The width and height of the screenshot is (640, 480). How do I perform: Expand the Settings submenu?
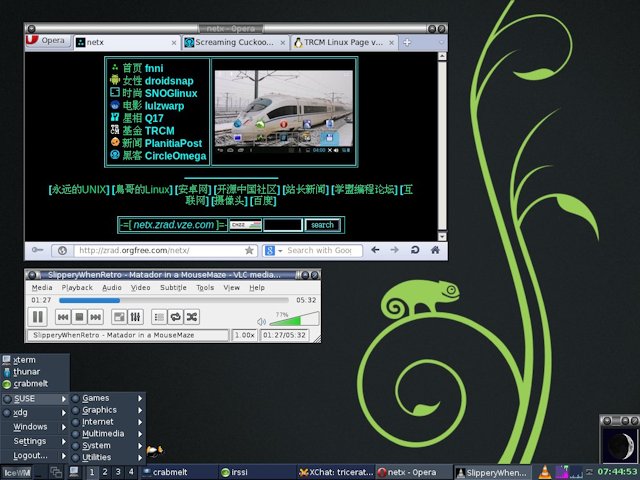click(35, 441)
